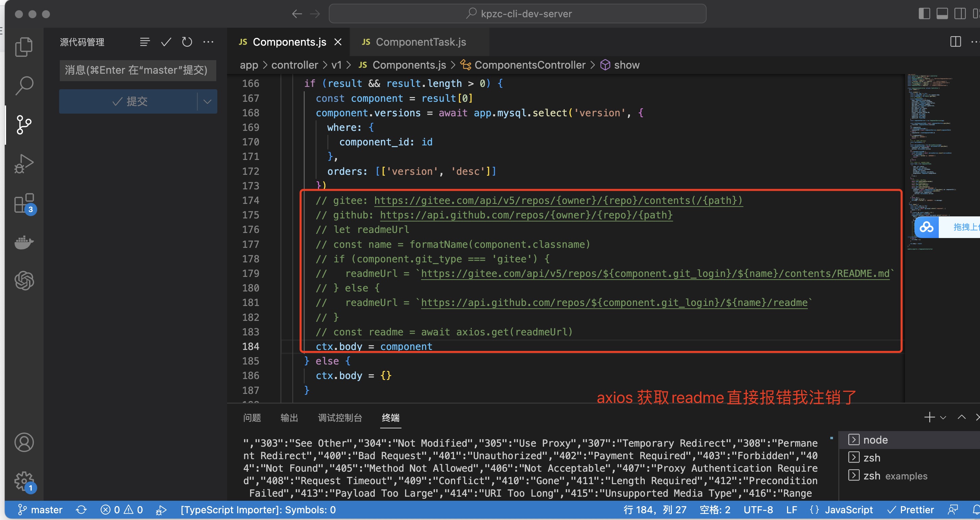Click TypeScript Importer Symbols status text
980x520 pixels.
coord(258,510)
